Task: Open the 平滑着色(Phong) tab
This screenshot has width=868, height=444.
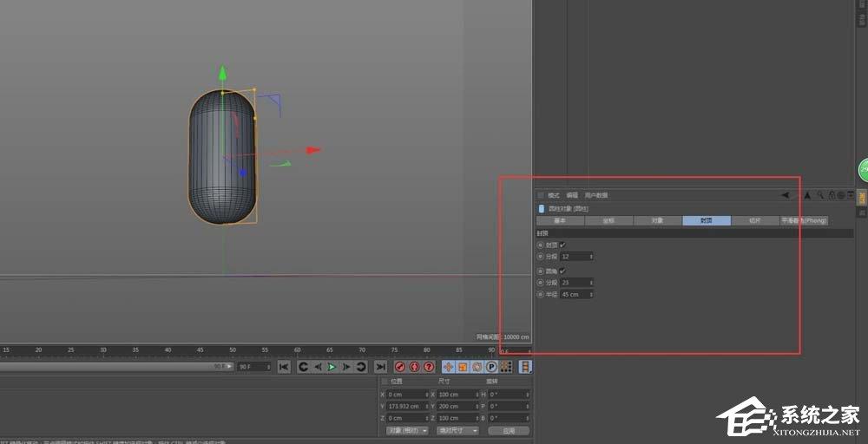Action: pyautogui.click(x=804, y=220)
